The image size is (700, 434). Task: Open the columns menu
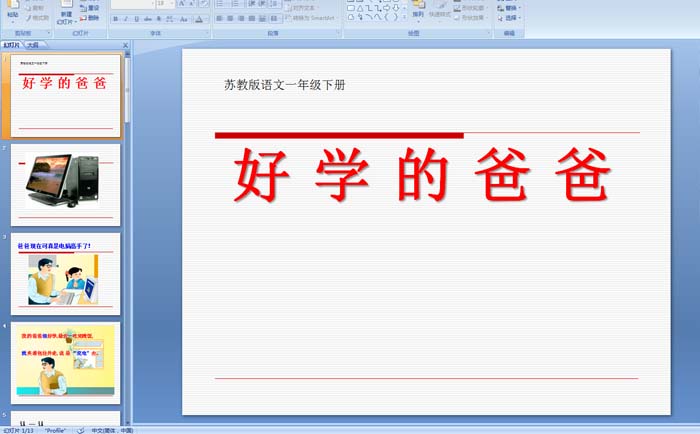pyautogui.click(x=275, y=18)
